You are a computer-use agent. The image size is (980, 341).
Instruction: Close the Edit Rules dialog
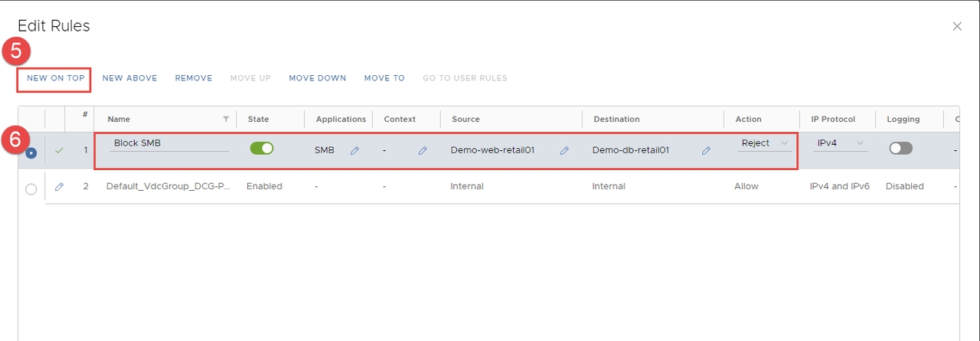click(x=957, y=26)
